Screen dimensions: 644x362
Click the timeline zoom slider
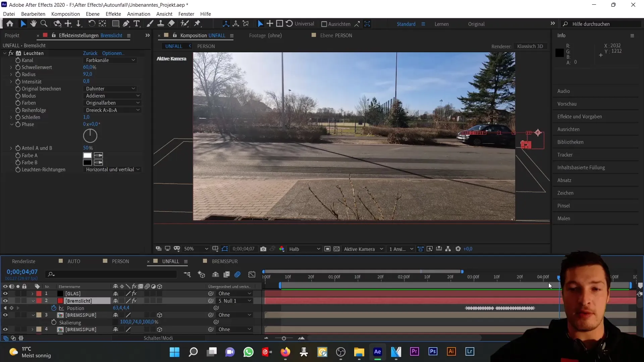[x=284, y=338]
